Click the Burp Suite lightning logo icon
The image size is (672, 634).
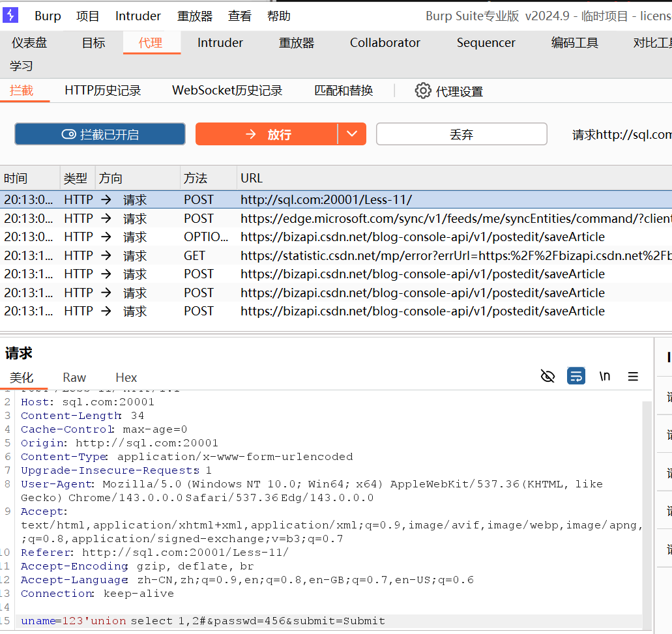tap(10, 16)
